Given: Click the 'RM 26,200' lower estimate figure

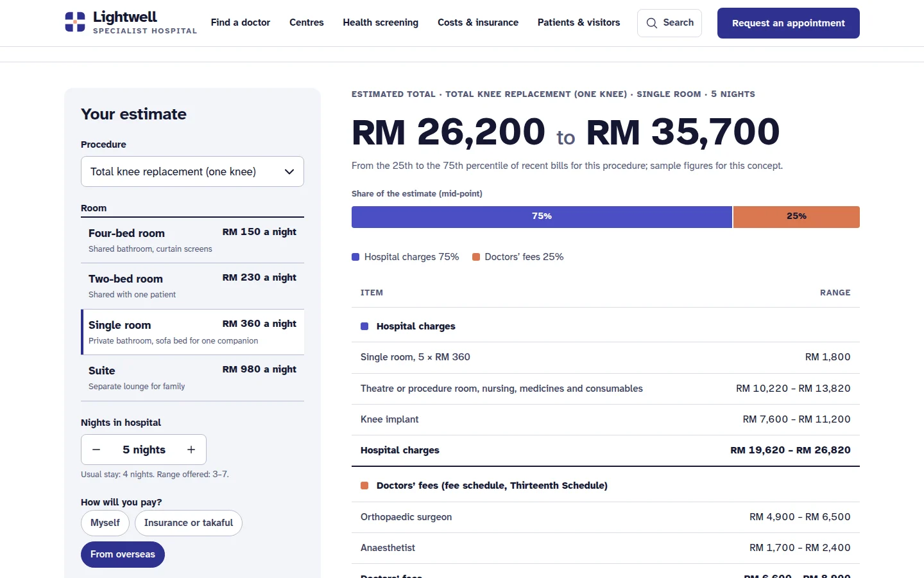Looking at the screenshot, I should point(449,132).
